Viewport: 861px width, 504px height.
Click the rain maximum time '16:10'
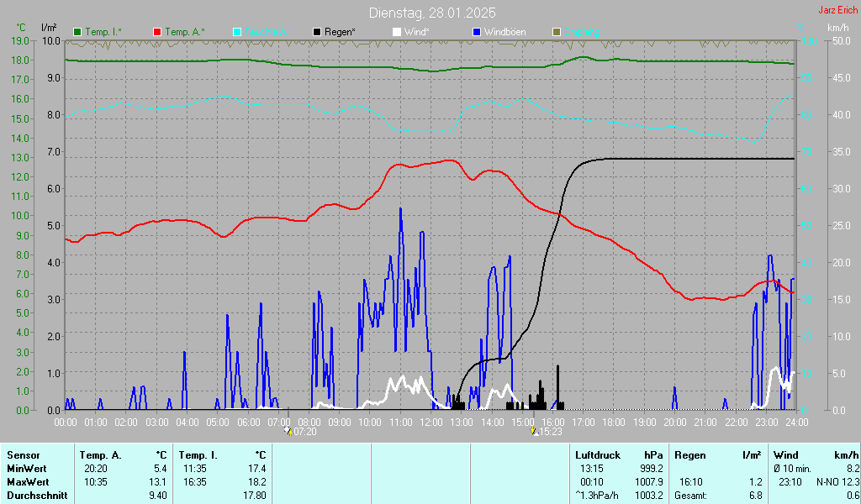(x=691, y=482)
